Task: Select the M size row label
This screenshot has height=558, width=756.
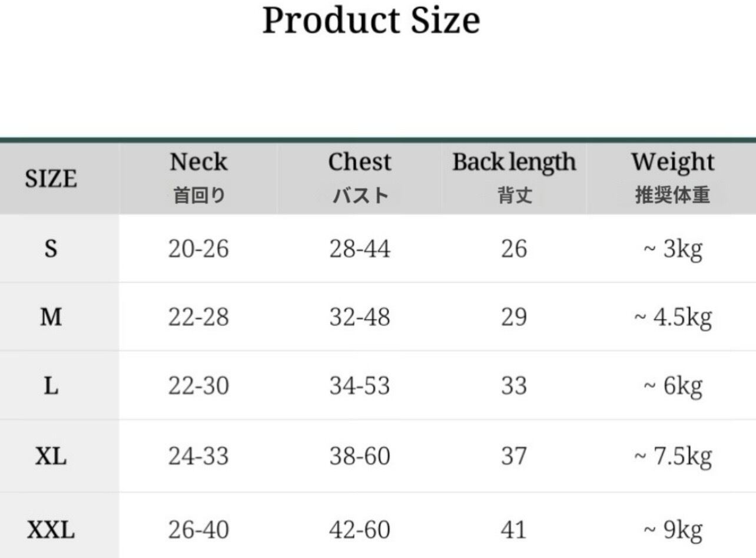Action: (x=51, y=318)
